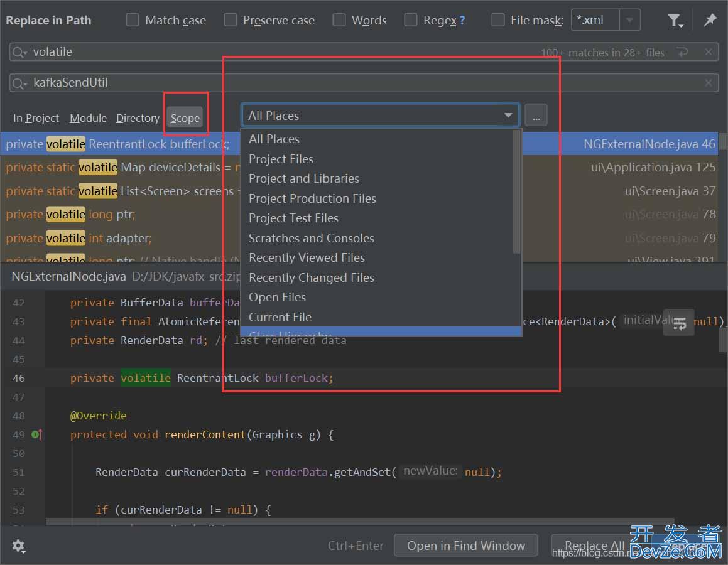
Task: Pin the Replace in Path window
Action: tap(710, 20)
